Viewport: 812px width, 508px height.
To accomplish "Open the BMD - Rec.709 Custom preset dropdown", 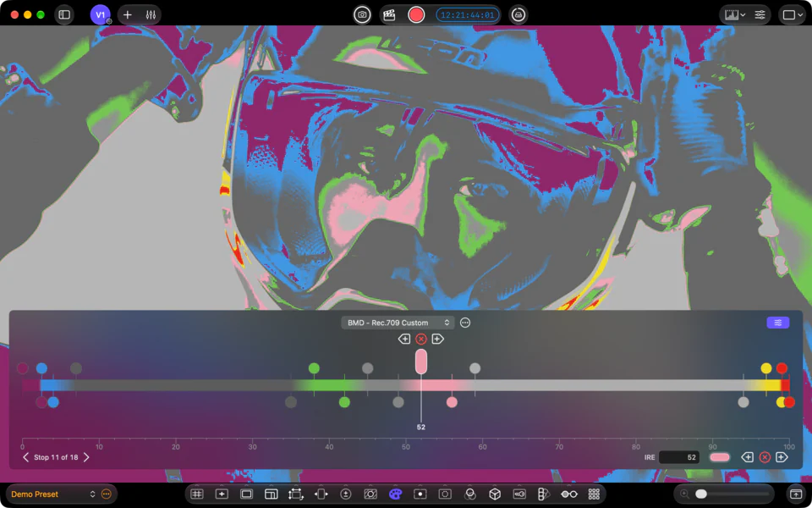I will pos(398,323).
